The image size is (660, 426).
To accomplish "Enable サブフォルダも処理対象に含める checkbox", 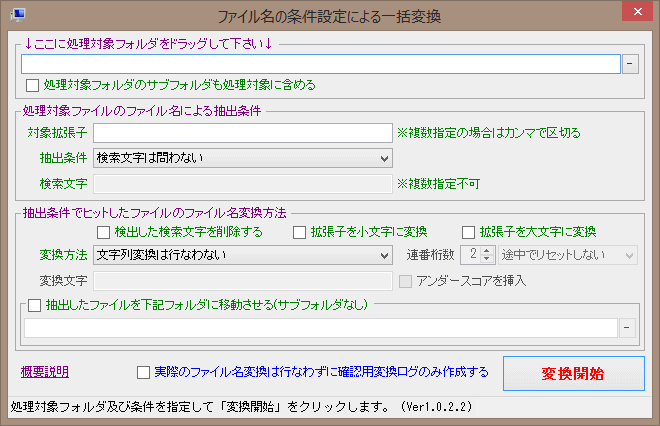I will pyautogui.click(x=34, y=85).
